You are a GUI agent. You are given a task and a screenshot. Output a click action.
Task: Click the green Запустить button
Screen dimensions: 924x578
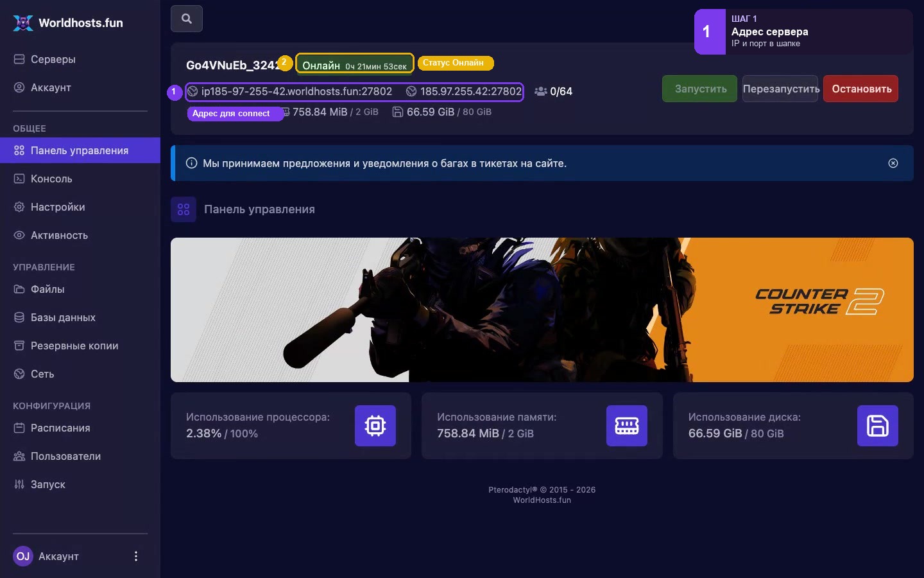(x=700, y=89)
